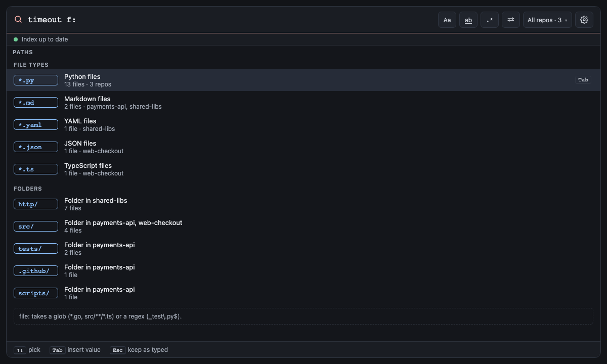
Task: Pick 'Folder in payments-api, web-checkout' suggestion
Action: point(303,226)
